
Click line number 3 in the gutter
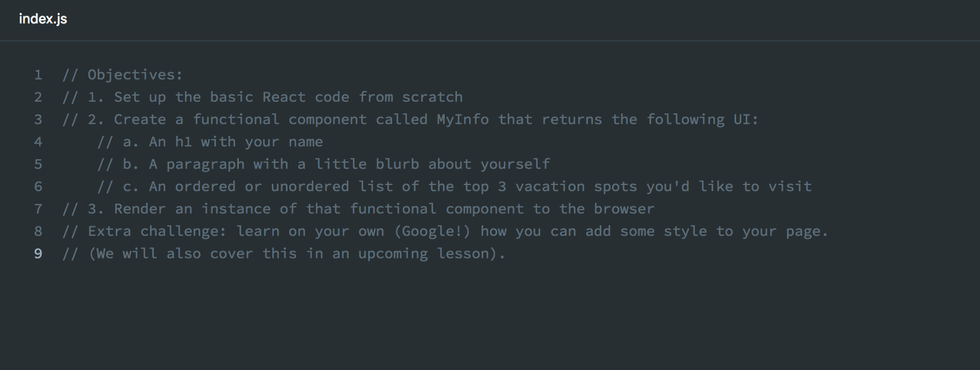(38, 119)
